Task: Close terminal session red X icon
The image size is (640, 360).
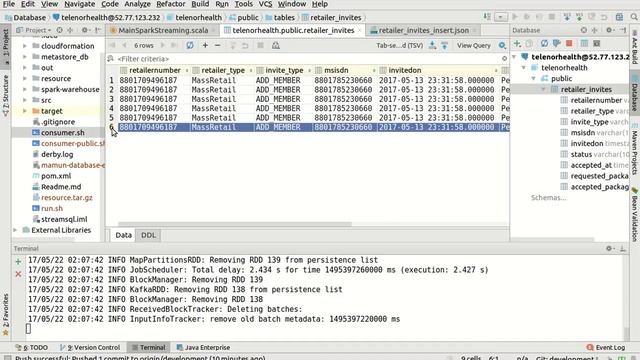Action: pyautogui.click(x=18, y=274)
